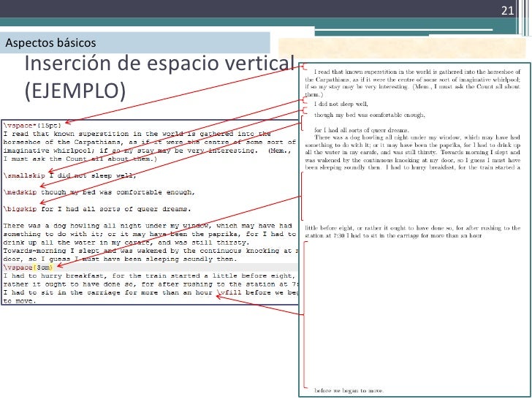Click rendered line starting 'the Carpathians, as if it were'
The height and width of the screenshot is (399, 532).
(x=413, y=80)
